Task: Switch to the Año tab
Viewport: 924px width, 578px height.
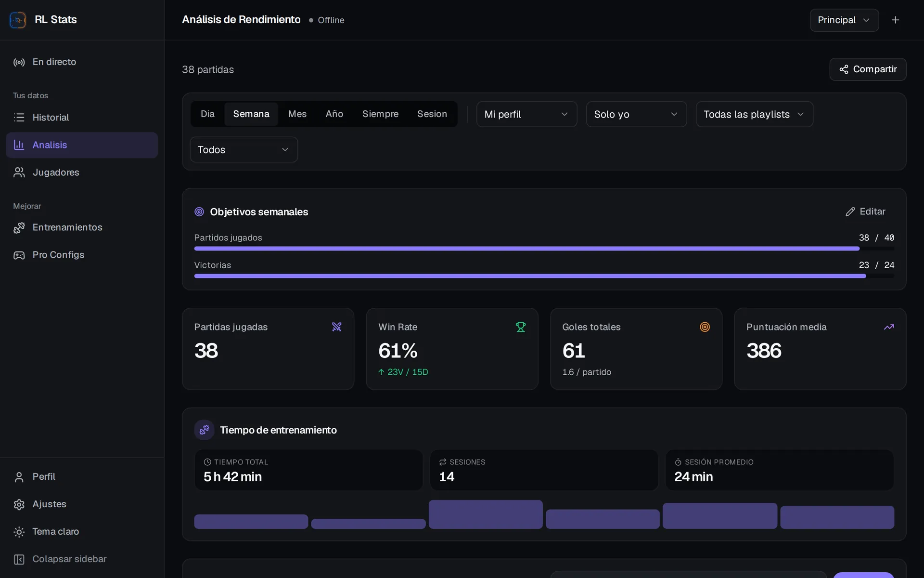Action: (334, 114)
